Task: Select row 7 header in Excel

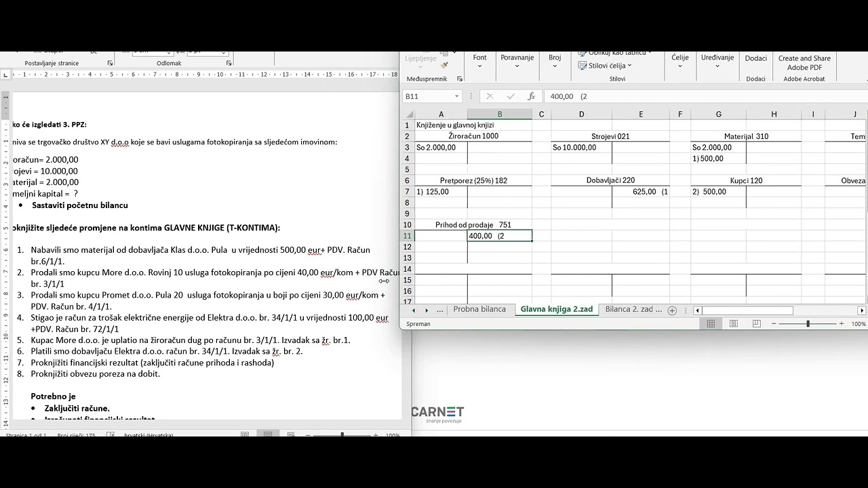Action: coord(408,192)
